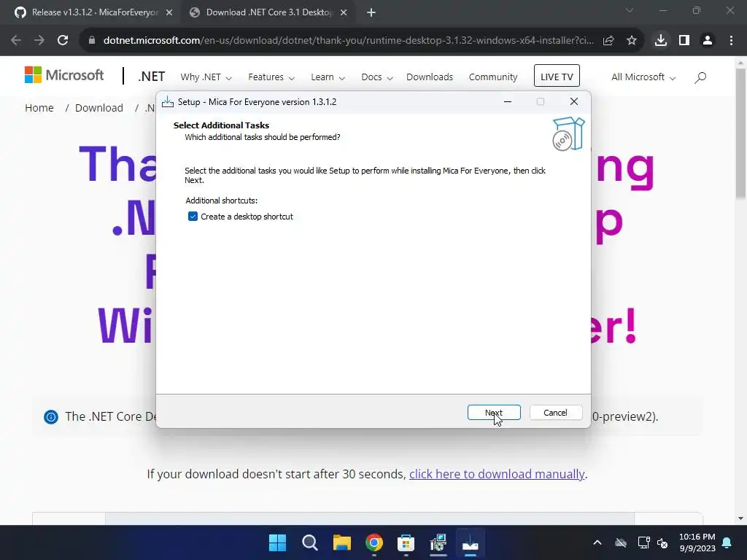Open Google Chrome from taskbar
Image resolution: width=747 pixels, height=560 pixels.
(x=374, y=542)
